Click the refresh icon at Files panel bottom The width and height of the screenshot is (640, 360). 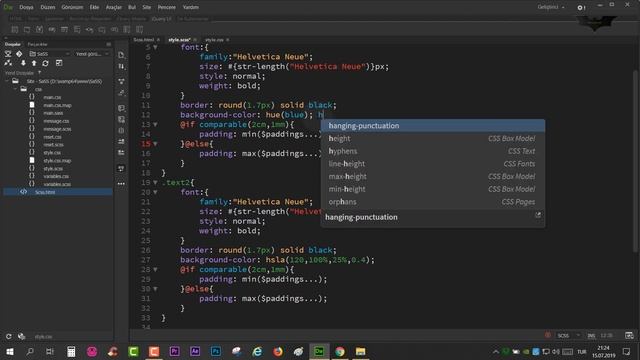9,336
